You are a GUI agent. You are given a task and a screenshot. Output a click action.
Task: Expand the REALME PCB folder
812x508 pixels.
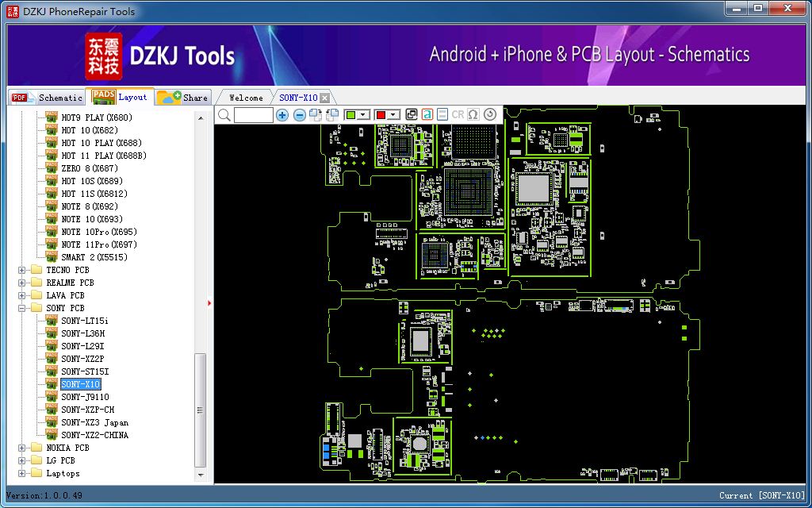tap(21, 283)
